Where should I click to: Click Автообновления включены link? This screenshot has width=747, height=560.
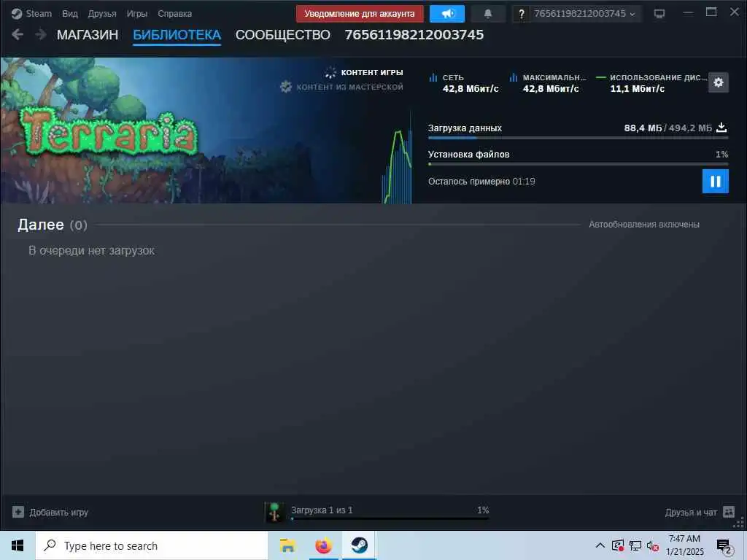click(x=644, y=225)
